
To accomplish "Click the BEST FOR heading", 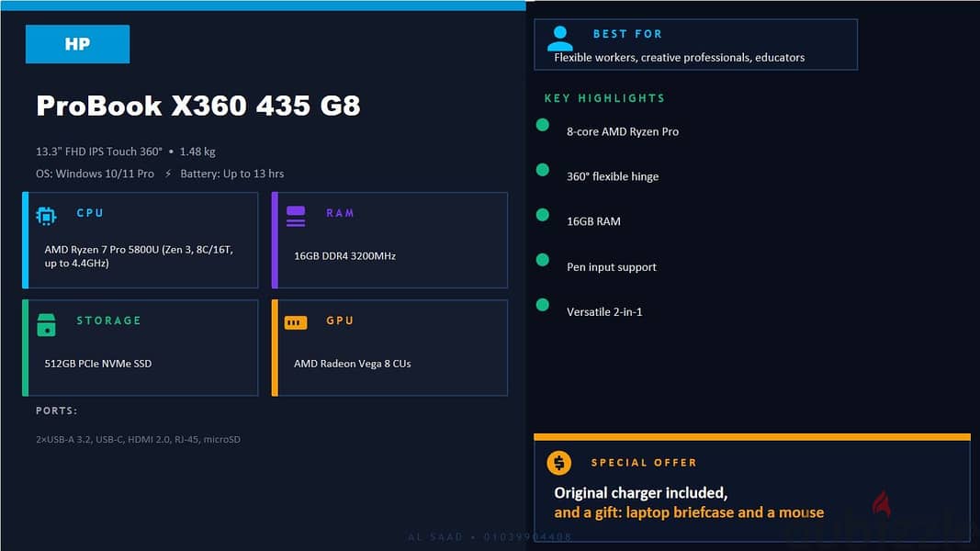I will 627,34.
